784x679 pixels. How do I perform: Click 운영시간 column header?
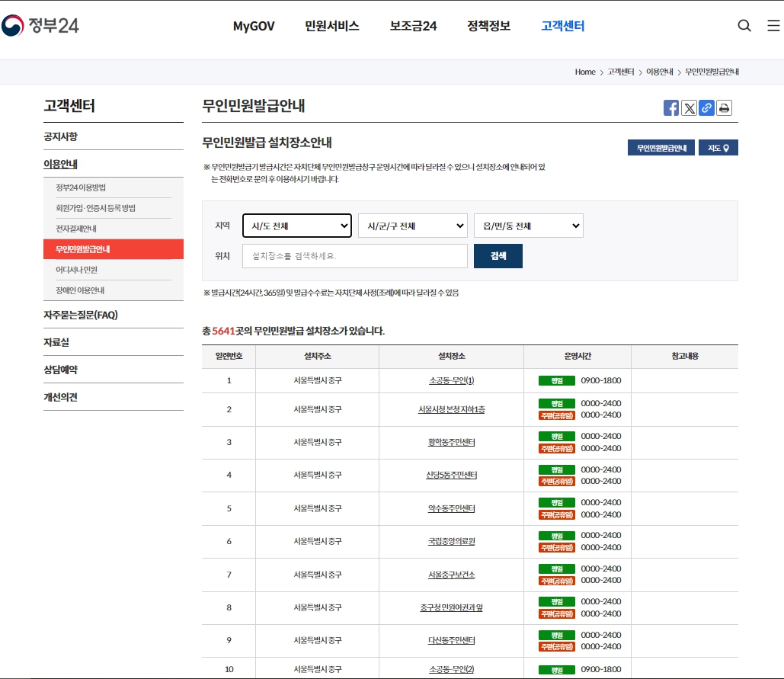click(x=578, y=356)
